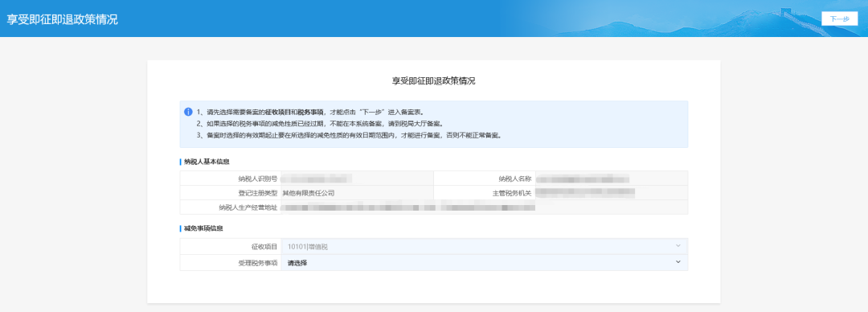Viewport: 868px width, 312px height.
Task: Click the 纳税人名称 label
Action: tap(515, 179)
